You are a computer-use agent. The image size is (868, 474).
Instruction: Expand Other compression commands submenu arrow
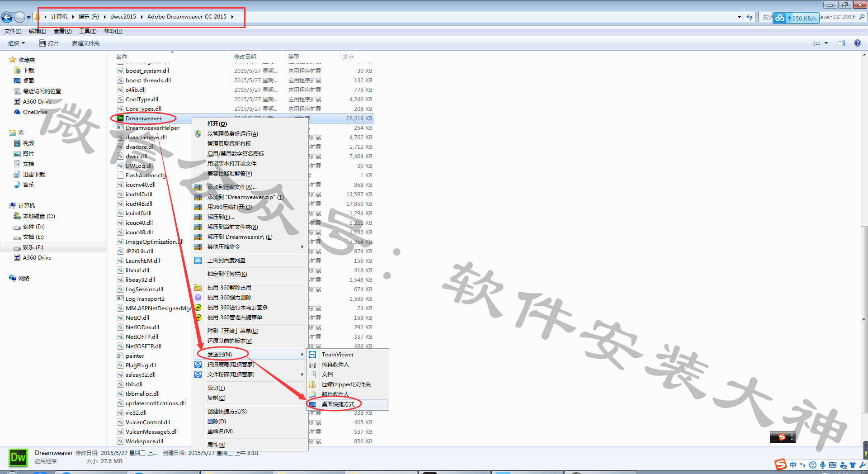coord(302,246)
